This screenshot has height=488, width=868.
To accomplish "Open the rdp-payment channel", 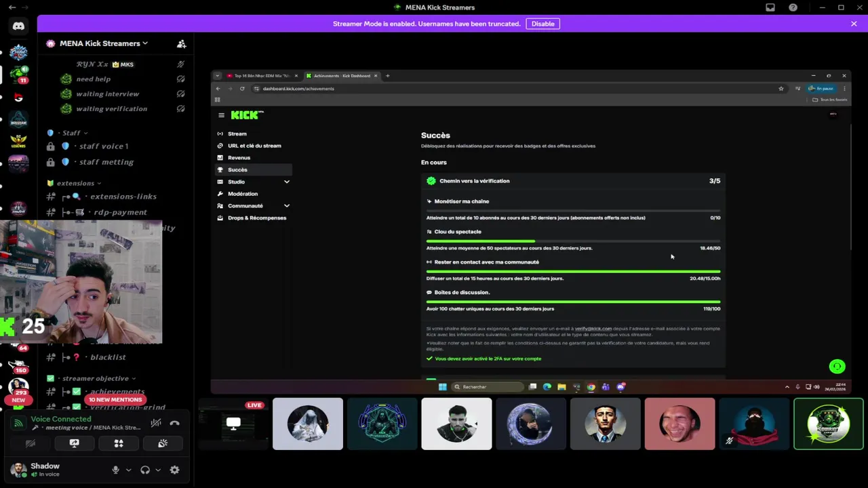I will 120,212.
